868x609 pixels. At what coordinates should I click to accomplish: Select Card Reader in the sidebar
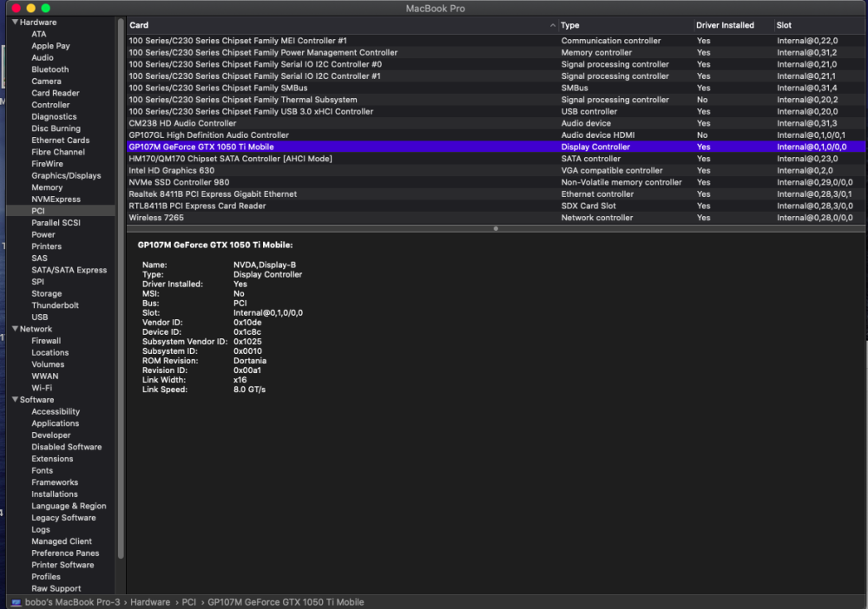click(56, 93)
